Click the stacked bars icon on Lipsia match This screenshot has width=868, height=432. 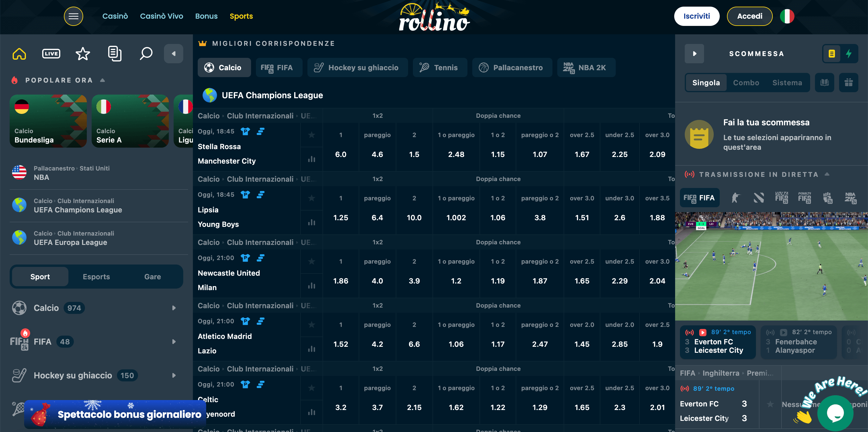point(260,195)
